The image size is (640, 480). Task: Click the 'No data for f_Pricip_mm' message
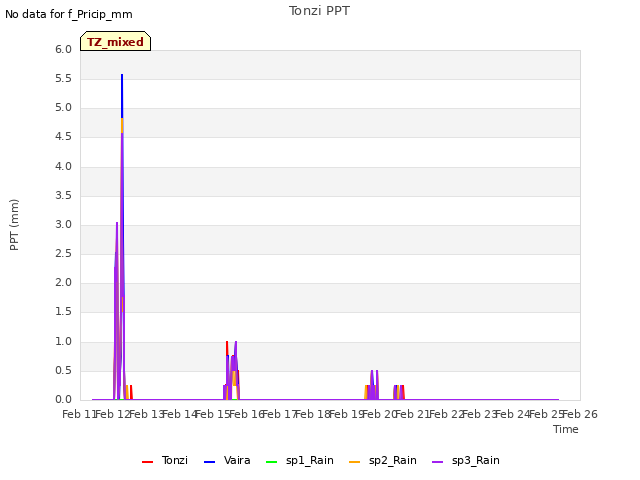click(69, 15)
